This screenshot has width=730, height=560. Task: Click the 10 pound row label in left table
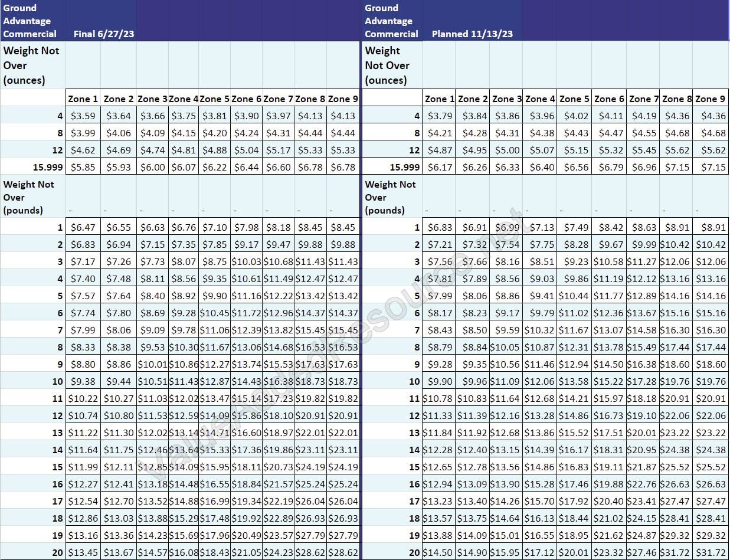click(x=55, y=381)
